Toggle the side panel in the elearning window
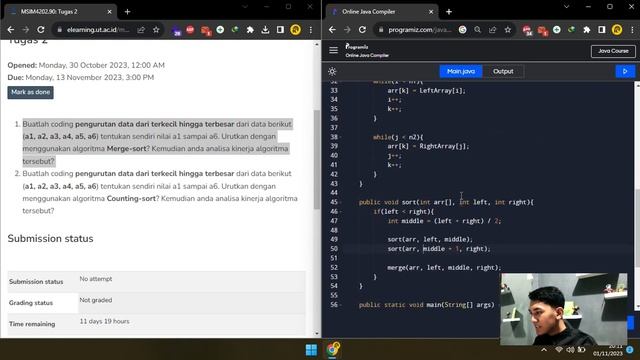Image resolution: width=640 pixels, height=360 pixels. click(x=280, y=30)
